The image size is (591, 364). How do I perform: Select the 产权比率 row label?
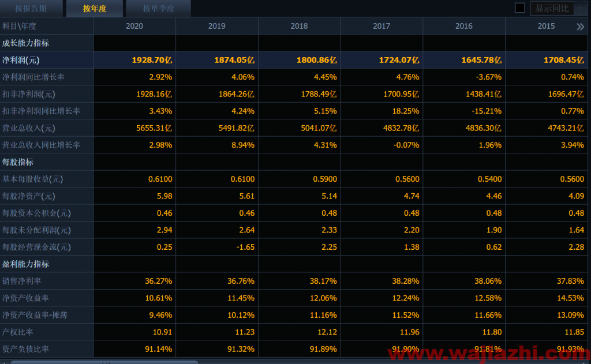point(18,332)
